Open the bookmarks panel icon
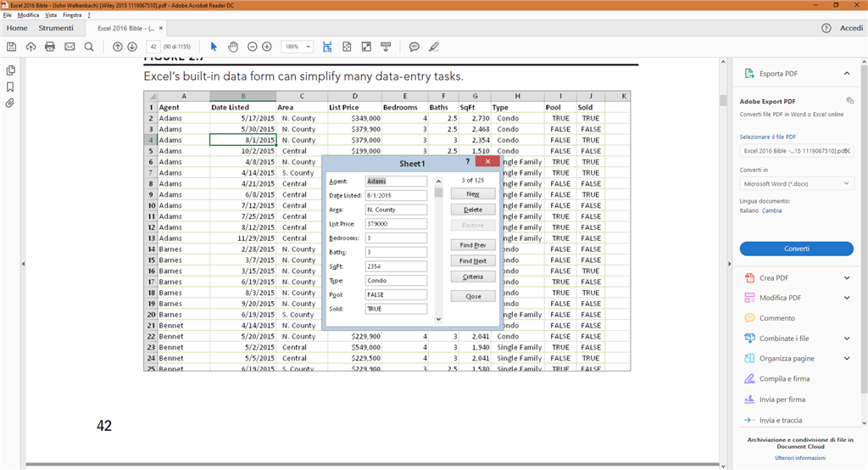Screen dimensions: 868x470 (x=10, y=87)
